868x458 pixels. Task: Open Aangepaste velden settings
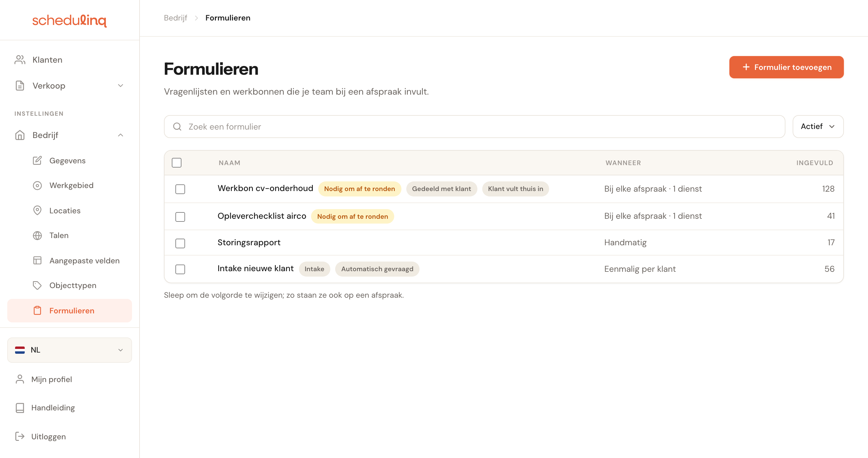pyautogui.click(x=69, y=260)
